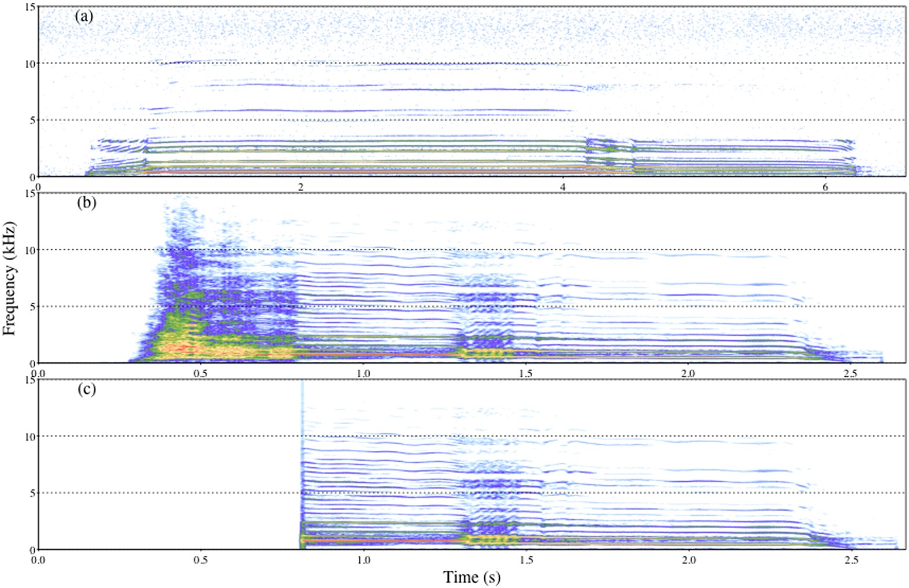
Task: Click time tick "0.0" under panel (b)
Action: point(38,373)
